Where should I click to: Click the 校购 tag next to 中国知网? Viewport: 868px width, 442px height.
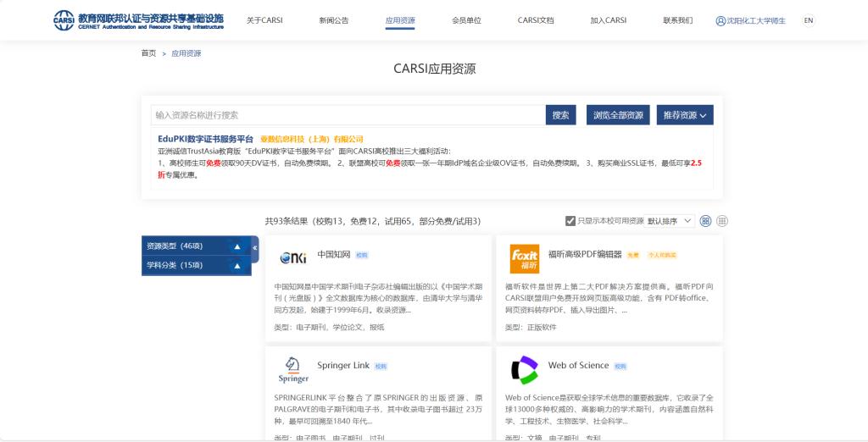(361, 255)
